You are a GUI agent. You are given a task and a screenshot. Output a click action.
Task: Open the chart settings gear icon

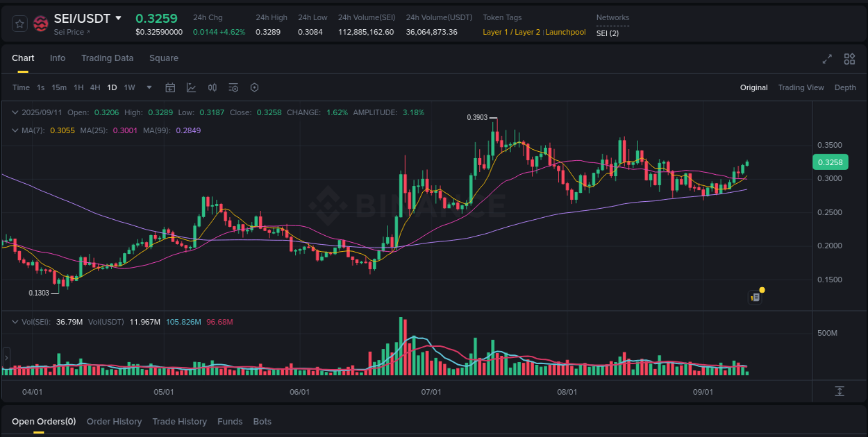point(254,87)
